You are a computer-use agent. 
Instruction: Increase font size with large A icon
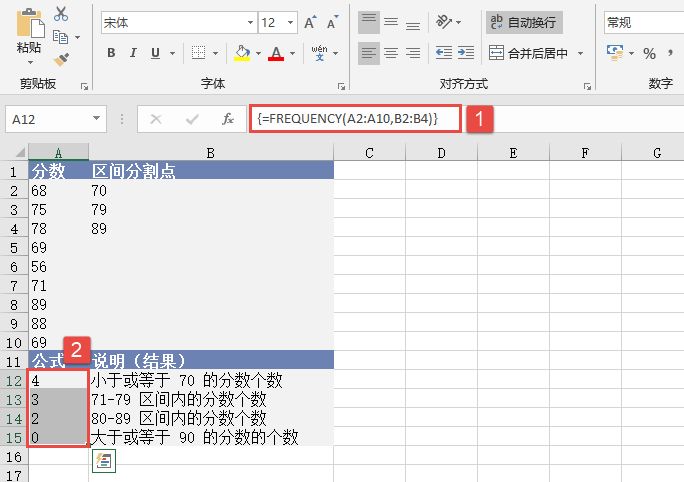pos(310,22)
